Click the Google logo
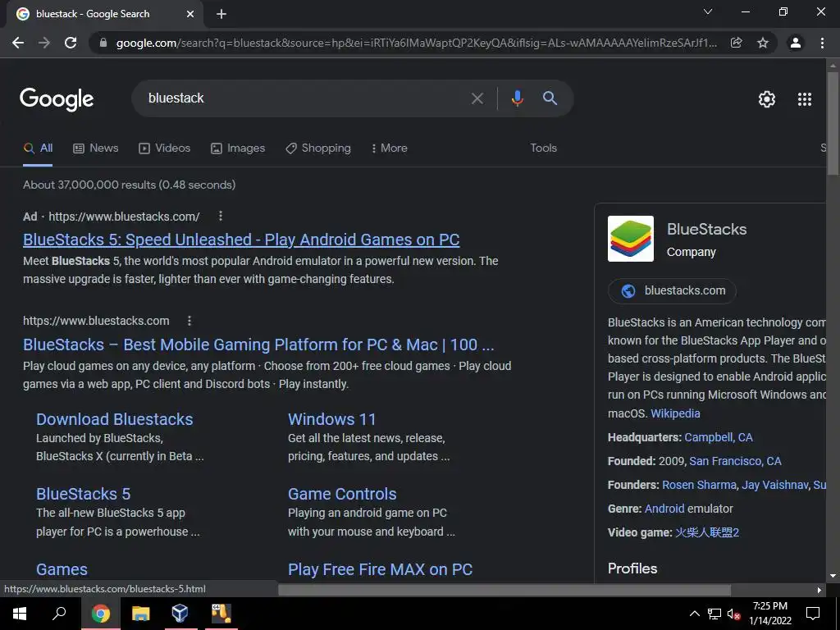 [x=57, y=99]
